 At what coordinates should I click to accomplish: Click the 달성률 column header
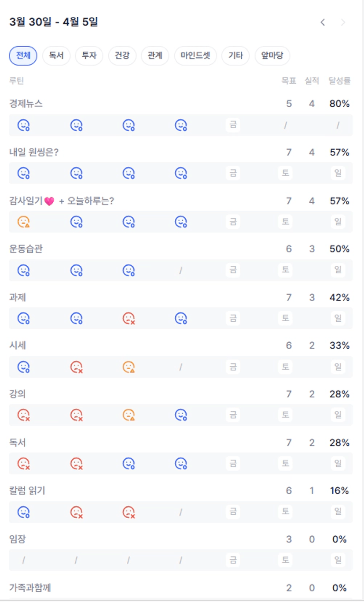339,81
